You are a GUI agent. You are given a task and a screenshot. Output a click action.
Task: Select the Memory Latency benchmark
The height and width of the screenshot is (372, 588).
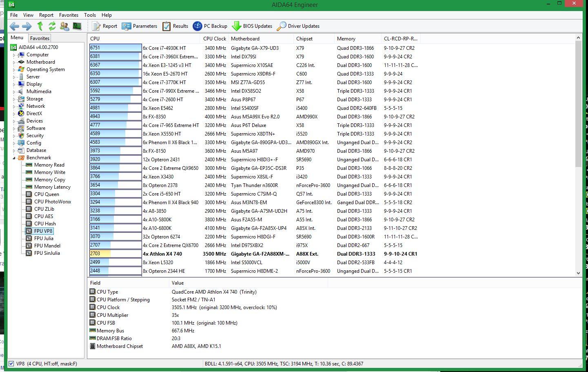[x=52, y=187]
